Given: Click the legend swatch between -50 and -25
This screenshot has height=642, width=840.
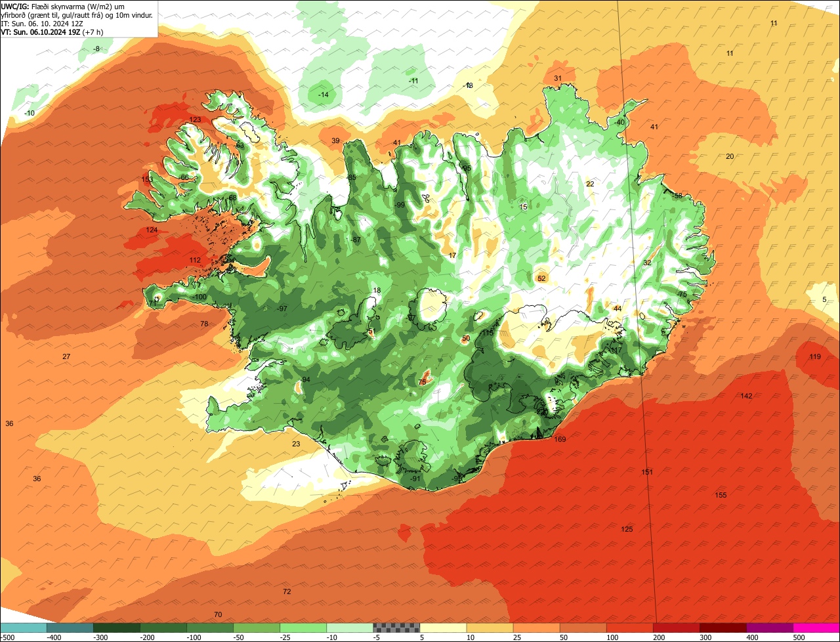Looking at the screenshot, I should 257,628.
